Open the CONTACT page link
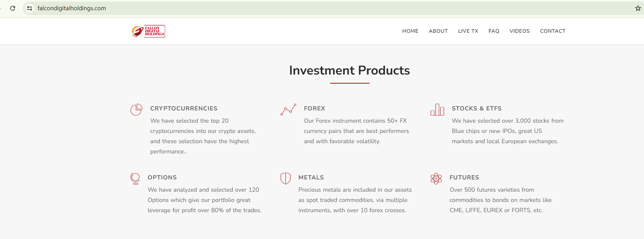This screenshot has height=239, width=644. coord(552,31)
